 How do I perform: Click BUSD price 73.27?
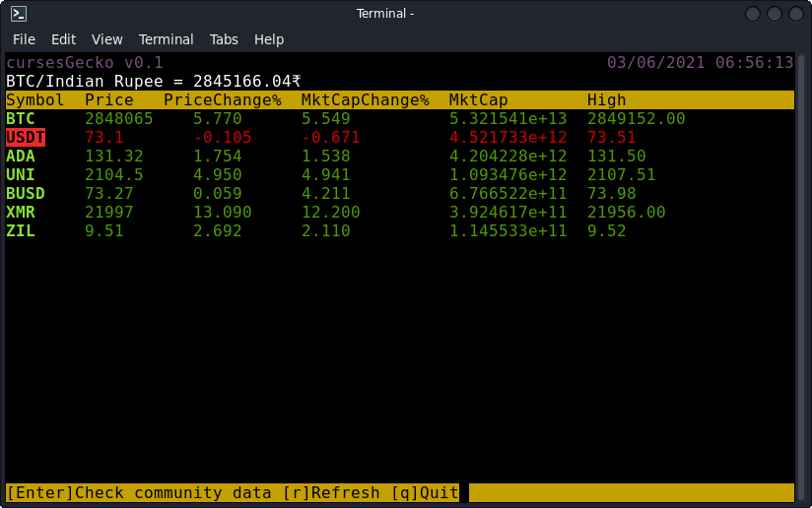point(109,193)
